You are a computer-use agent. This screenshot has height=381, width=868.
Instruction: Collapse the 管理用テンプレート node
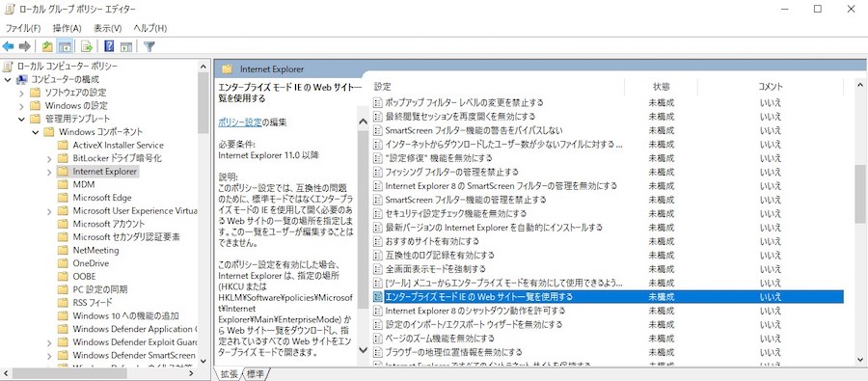pyautogui.click(x=21, y=119)
